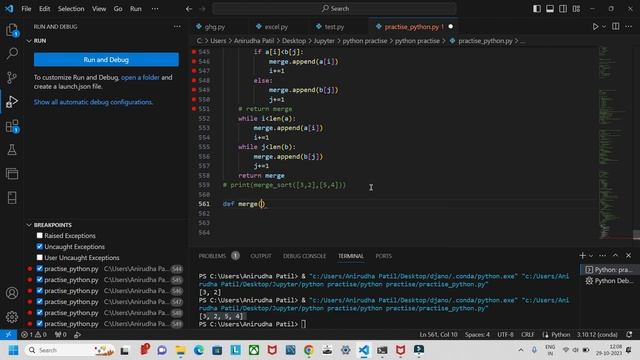This screenshot has width=640, height=360.
Task: Toggle the User Uncaught Exceptions checkbox
Action: point(40,258)
